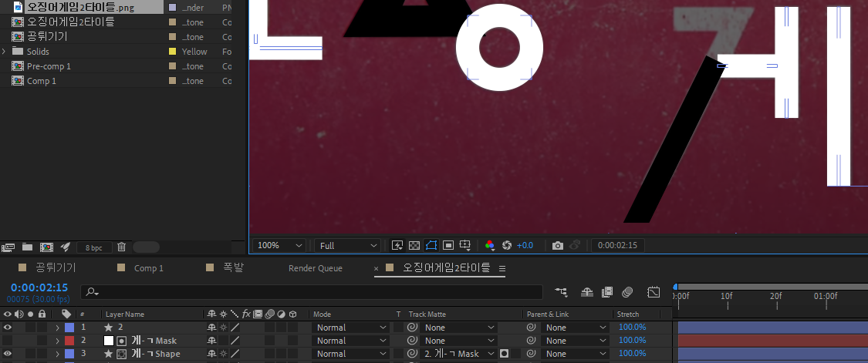This screenshot has height=363, width=868.
Task: Switch to the Comp 1 timeline tab
Action: point(149,268)
